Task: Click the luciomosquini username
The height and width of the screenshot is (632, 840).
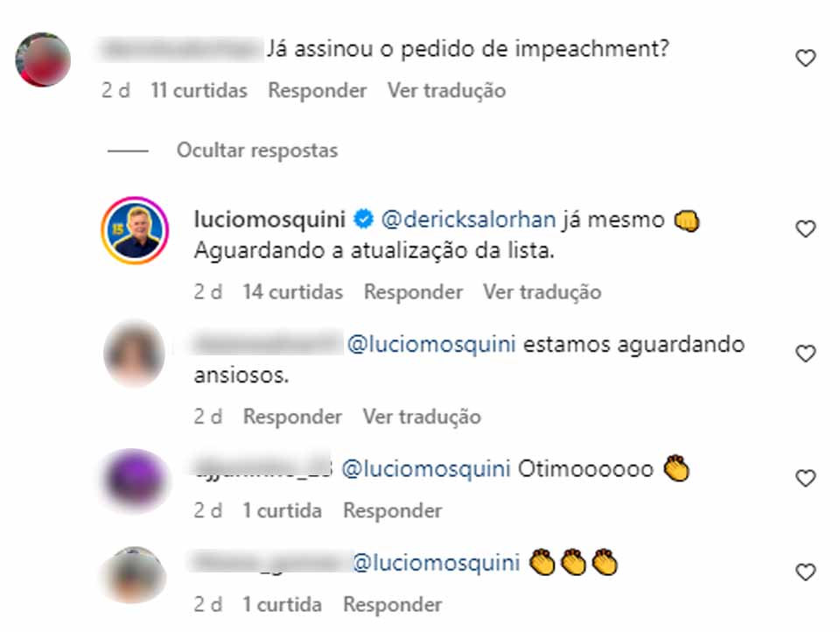Action: (269, 219)
